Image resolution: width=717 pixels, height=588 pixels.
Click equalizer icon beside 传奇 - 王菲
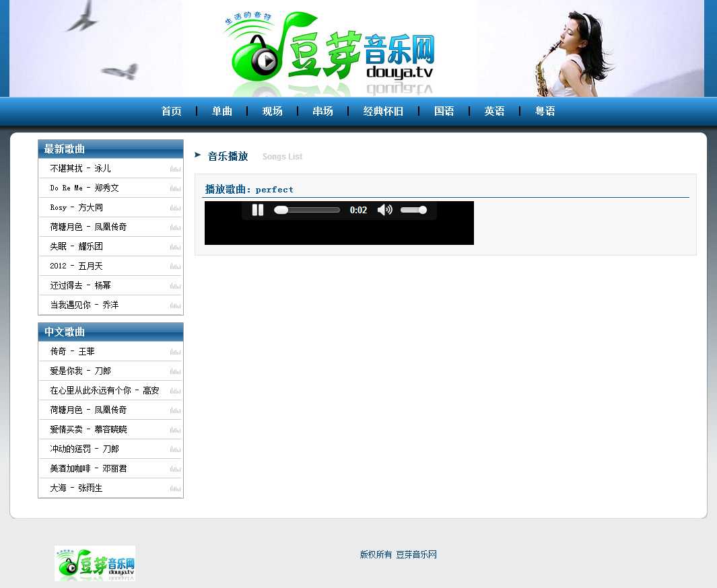point(175,352)
